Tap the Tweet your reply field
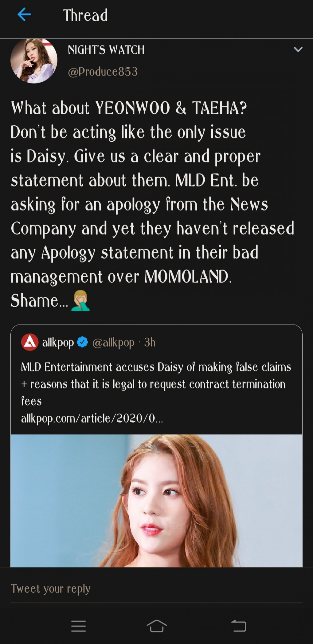This screenshot has width=313, height=644. 156,589
